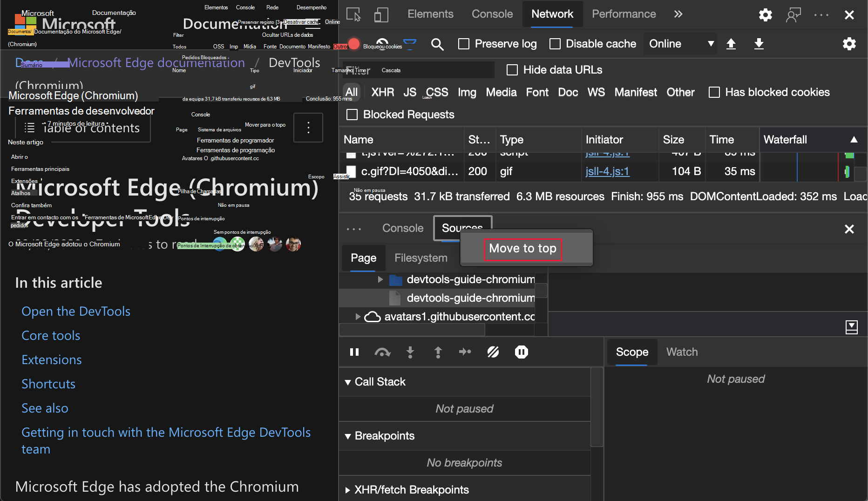868x501 pixels.
Task: Toggle device emulation icon
Action: pos(381,14)
